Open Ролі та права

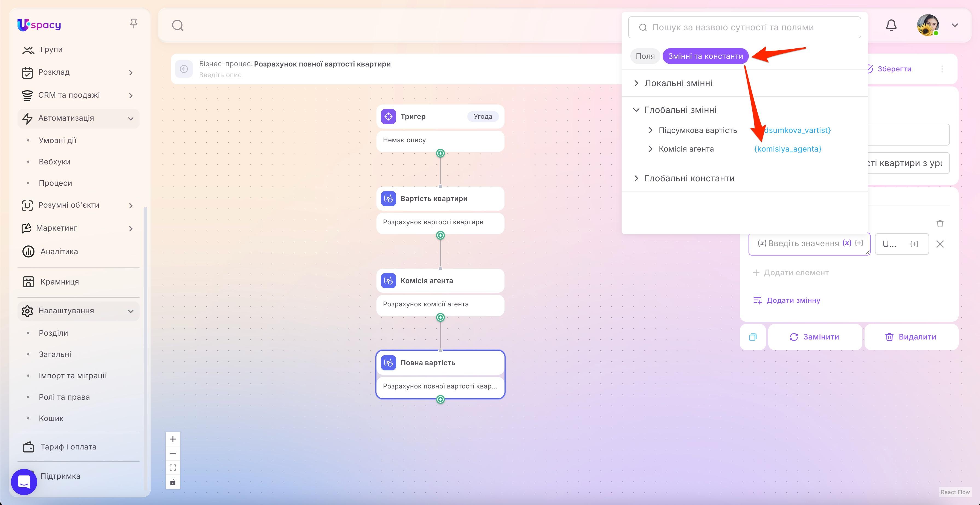pyautogui.click(x=64, y=397)
